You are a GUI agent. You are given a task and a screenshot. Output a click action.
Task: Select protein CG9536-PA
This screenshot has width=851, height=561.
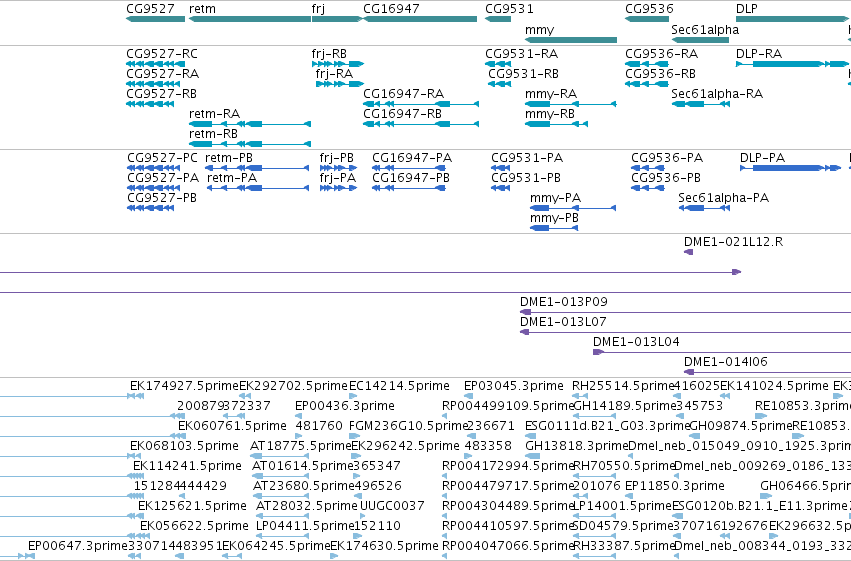coord(648,168)
